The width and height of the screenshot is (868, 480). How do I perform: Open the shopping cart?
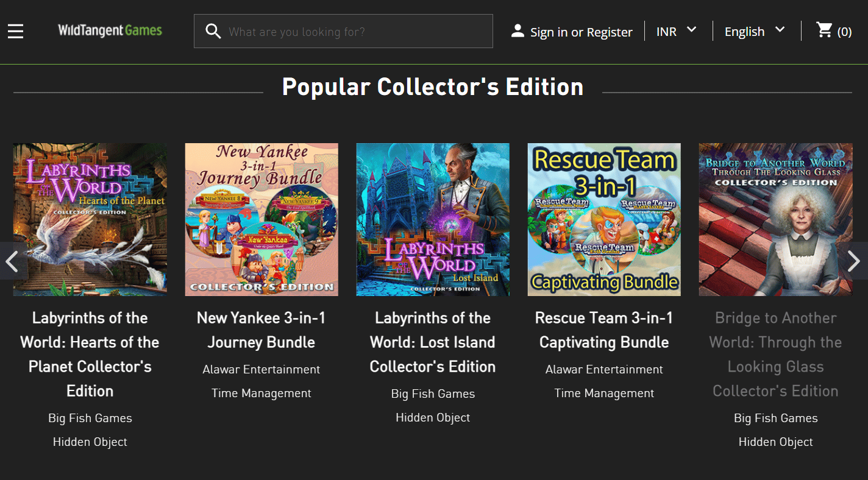pos(824,31)
